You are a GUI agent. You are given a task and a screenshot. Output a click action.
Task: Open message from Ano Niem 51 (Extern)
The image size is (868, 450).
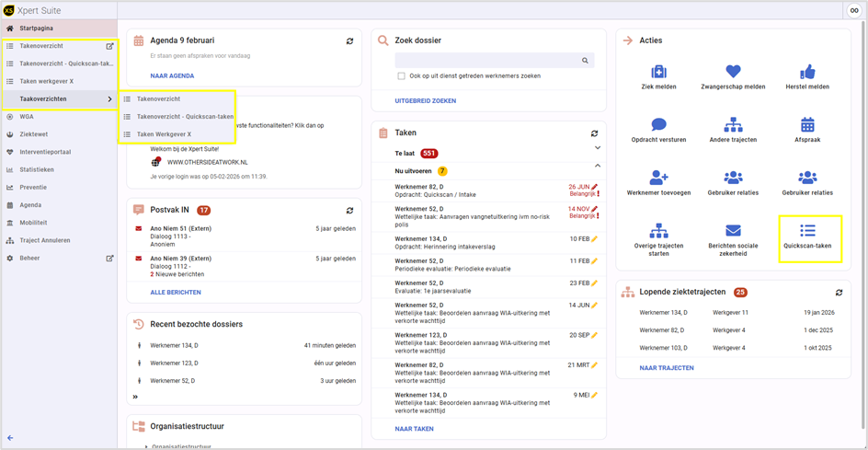point(245,237)
